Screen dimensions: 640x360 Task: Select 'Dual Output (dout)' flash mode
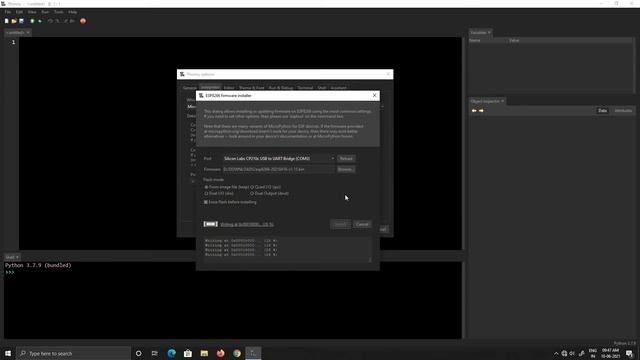point(269,193)
